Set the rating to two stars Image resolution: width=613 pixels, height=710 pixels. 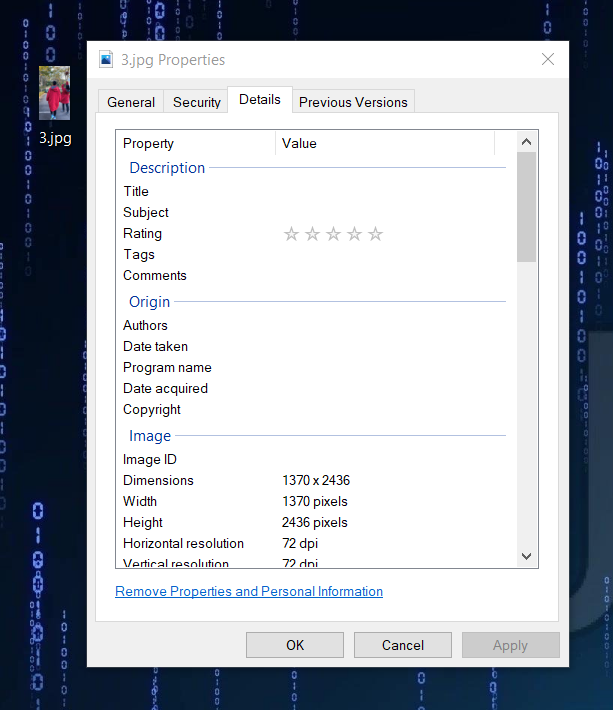(x=312, y=234)
